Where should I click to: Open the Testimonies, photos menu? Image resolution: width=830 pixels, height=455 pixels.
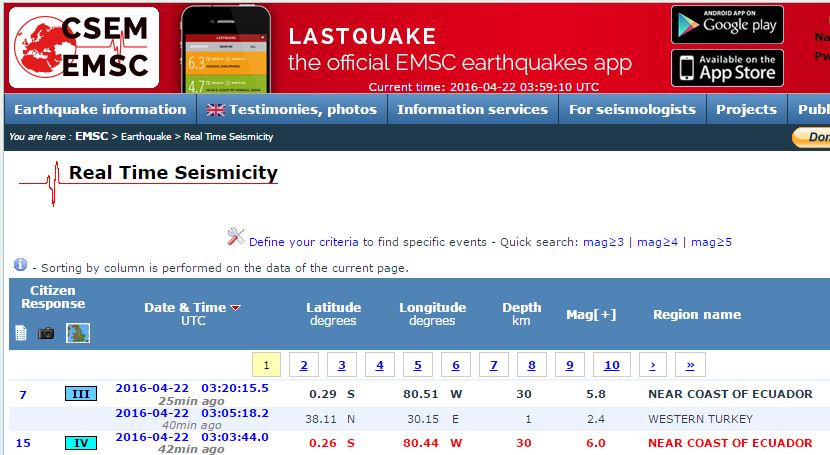point(292,109)
